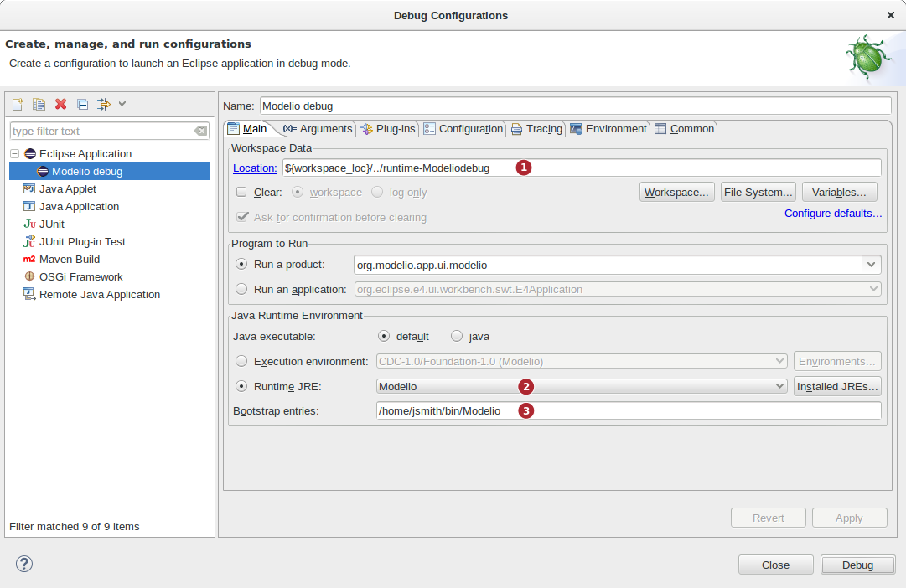Click the duplicate launch configuration icon

tap(39, 104)
